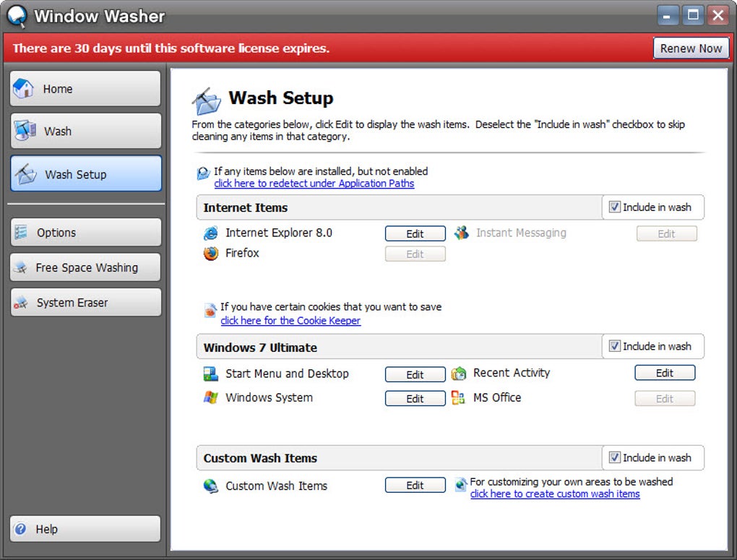The height and width of the screenshot is (560, 737).
Task: Open the redetect under Application Paths link
Action: pyautogui.click(x=314, y=184)
